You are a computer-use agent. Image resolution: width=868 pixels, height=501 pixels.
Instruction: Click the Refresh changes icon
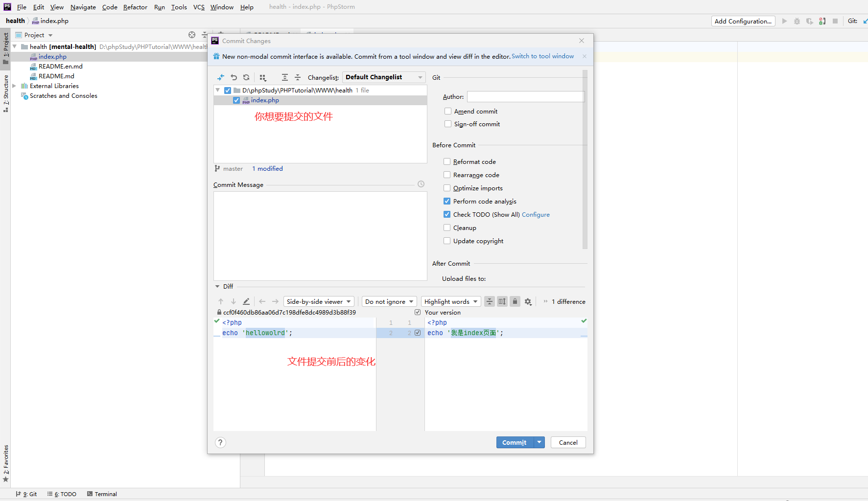[x=246, y=77]
